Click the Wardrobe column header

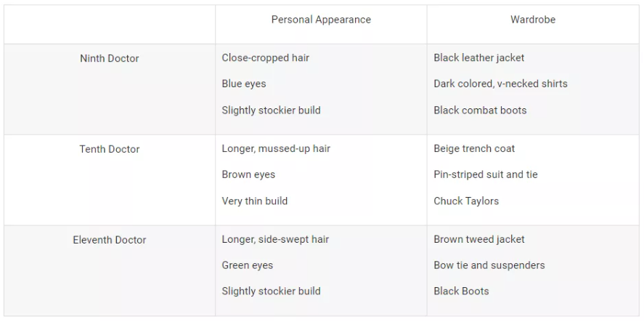(x=533, y=20)
